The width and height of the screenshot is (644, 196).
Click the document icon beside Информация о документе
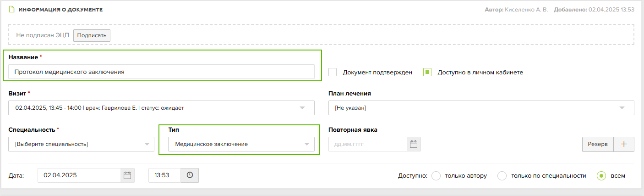12,9
